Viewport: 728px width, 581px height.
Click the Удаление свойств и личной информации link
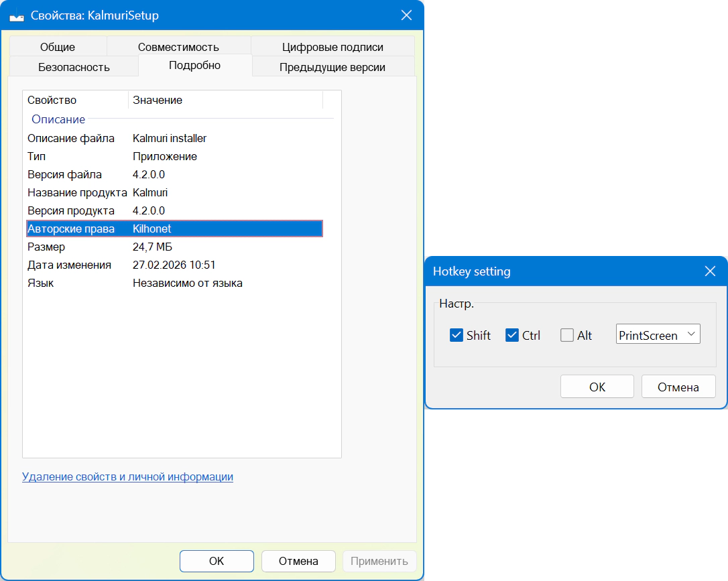(x=127, y=477)
